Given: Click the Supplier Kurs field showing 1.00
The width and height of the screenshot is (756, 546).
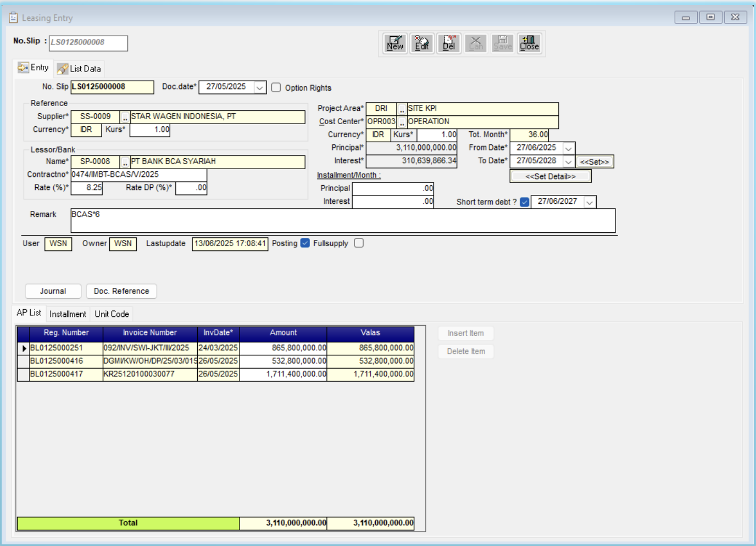Looking at the screenshot, I should (149, 130).
